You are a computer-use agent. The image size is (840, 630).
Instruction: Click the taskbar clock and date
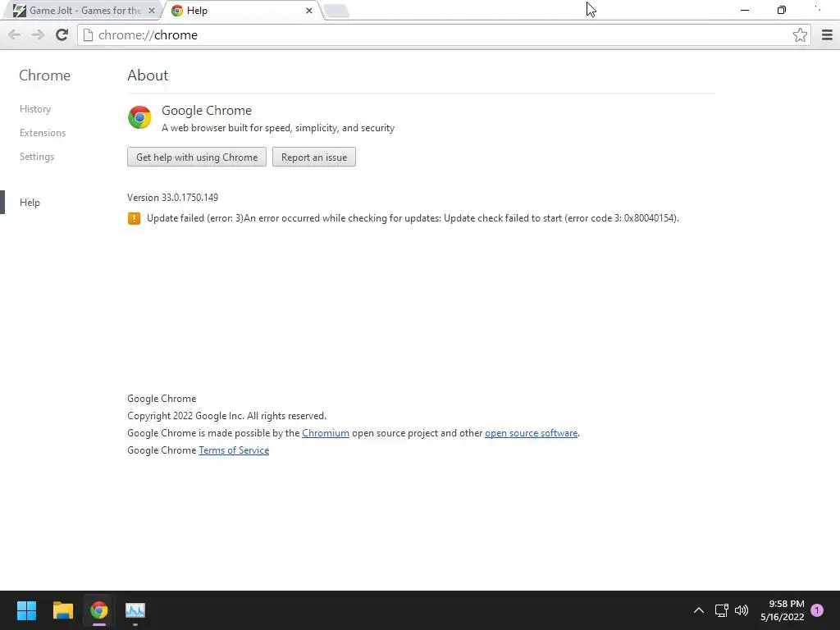[x=783, y=610]
